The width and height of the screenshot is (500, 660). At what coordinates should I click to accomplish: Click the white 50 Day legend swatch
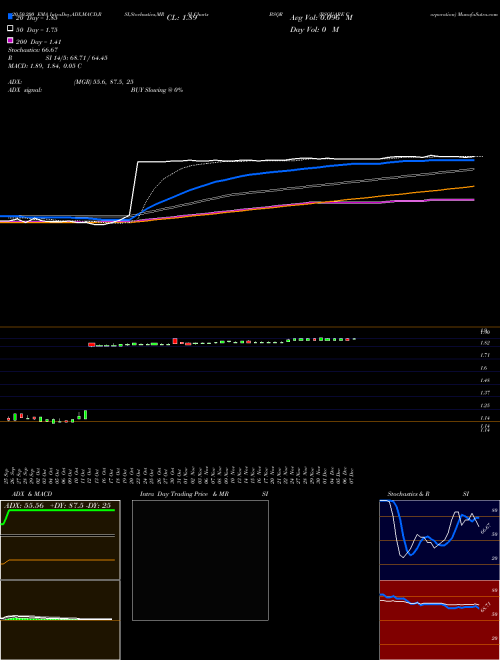coord(10,28)
